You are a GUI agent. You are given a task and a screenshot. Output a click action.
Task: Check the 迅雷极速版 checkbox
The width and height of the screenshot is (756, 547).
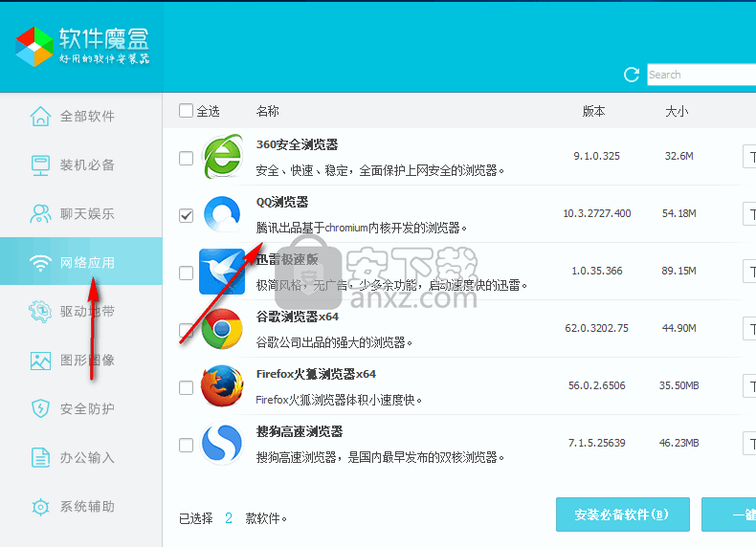click(186, 273)
